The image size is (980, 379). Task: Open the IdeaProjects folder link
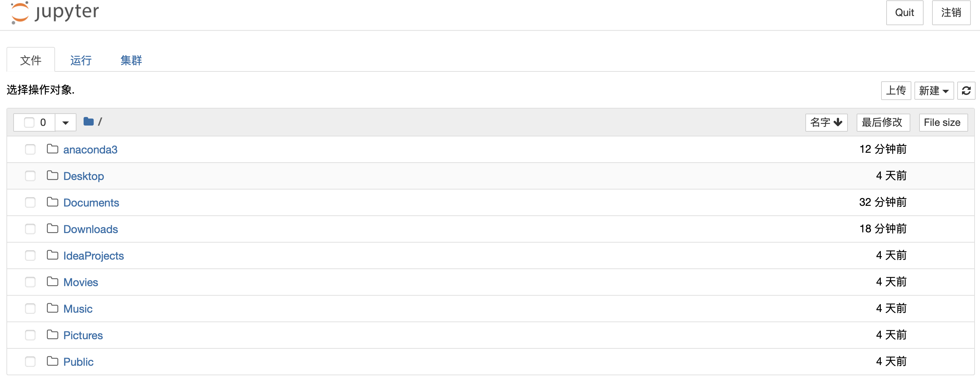pos(93,256)
